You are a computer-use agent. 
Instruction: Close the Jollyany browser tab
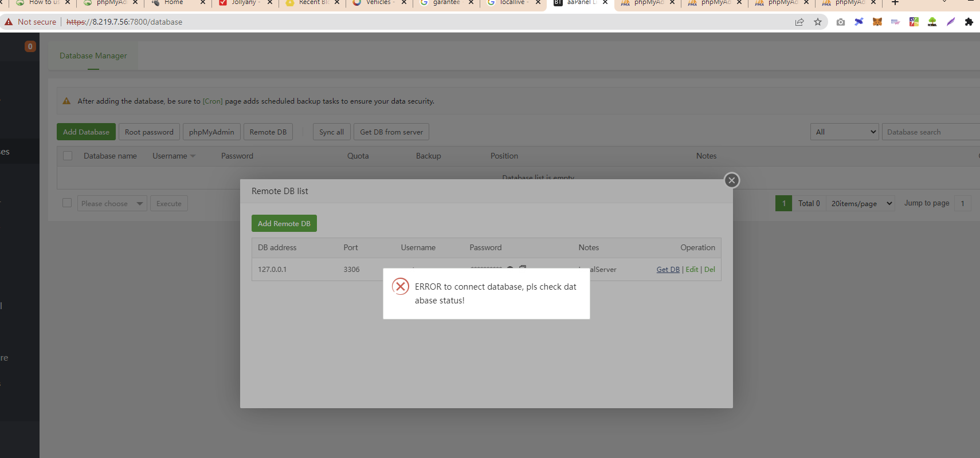coord(270,2)
